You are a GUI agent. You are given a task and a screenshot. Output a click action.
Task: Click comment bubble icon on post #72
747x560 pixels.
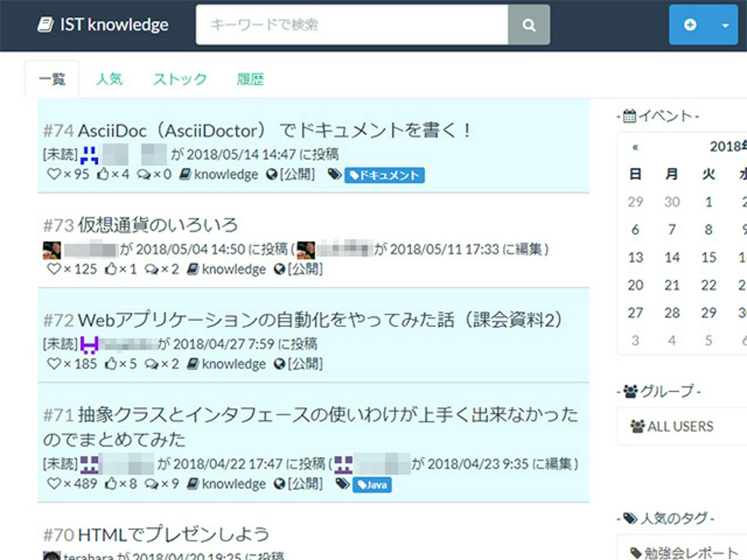click(151, 364)
